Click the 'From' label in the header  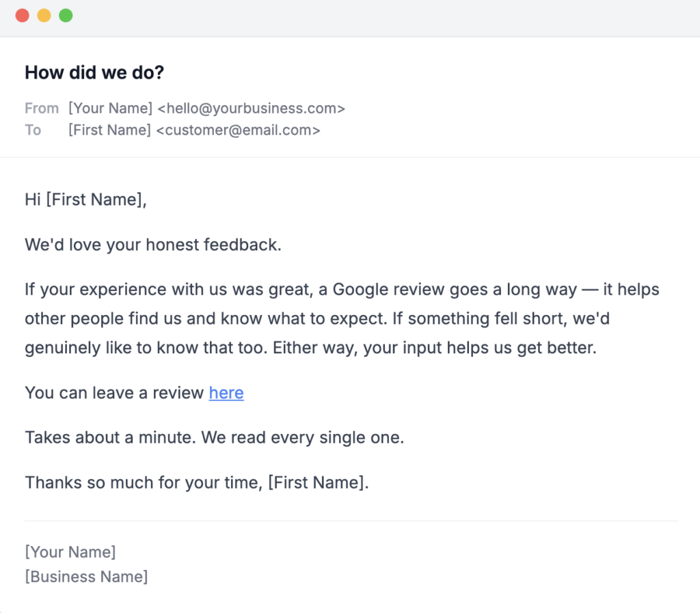(x=42, y=109)
